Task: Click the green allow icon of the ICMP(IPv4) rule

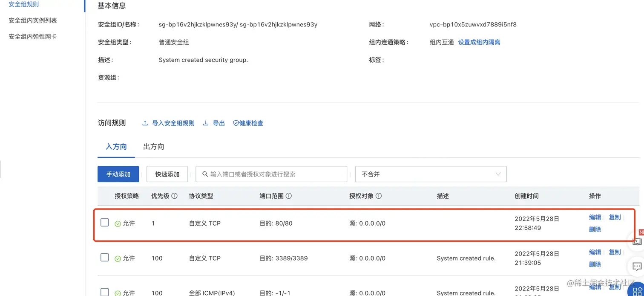Action: 118,293
